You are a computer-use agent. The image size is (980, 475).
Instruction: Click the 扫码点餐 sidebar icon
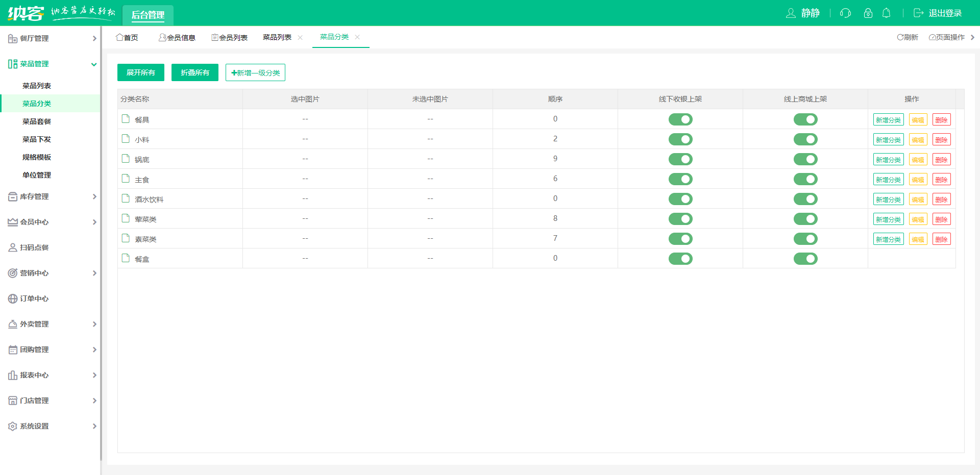click(x=13, y=247)
